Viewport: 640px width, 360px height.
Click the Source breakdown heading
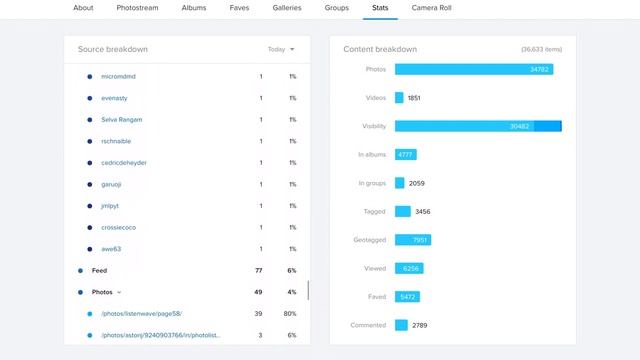point(113,49)
